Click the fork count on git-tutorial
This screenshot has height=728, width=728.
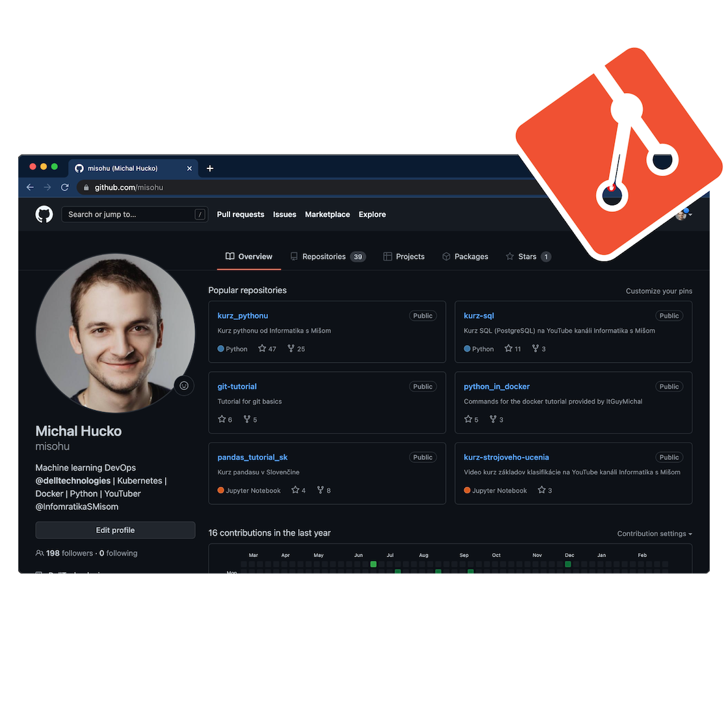coord(250,419)
